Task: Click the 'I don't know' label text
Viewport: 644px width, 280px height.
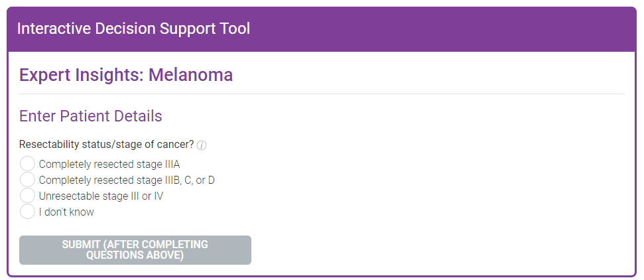Action: (66, 212)
